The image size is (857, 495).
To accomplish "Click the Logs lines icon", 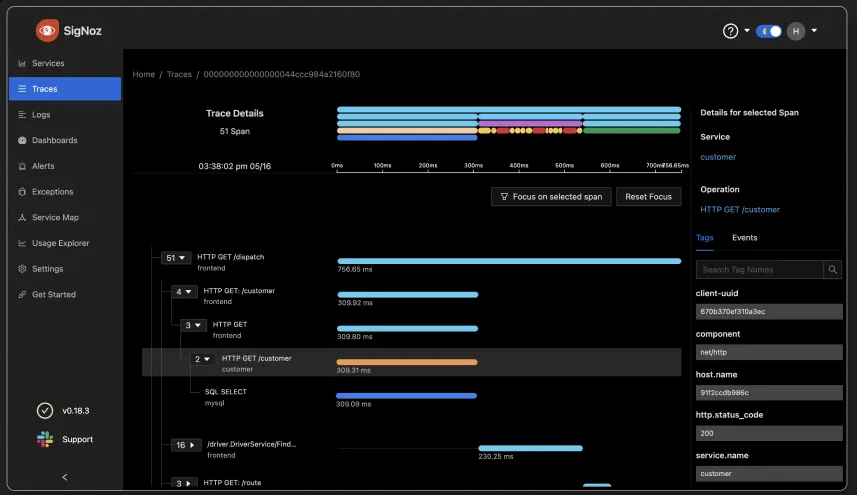I will [x=22, y=115].
